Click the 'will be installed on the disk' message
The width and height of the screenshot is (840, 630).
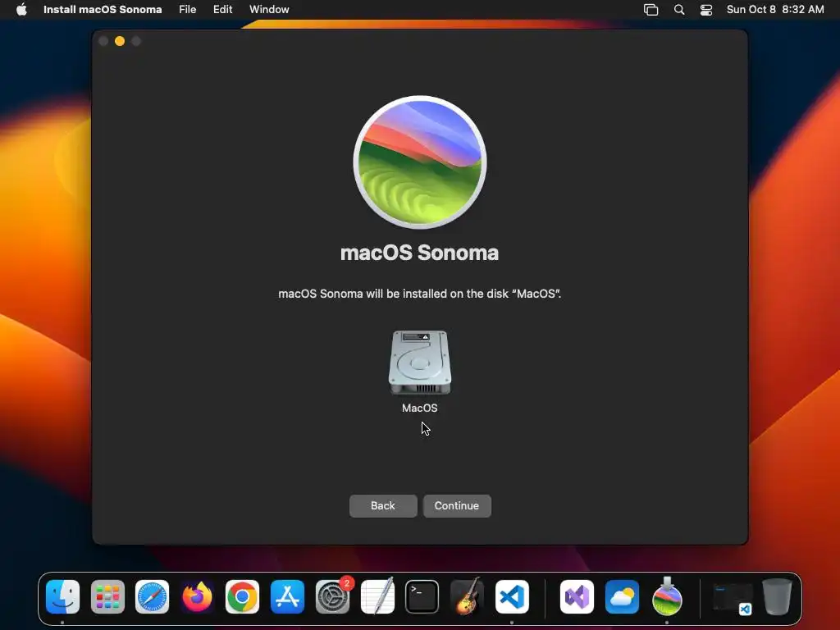point(419,294)
